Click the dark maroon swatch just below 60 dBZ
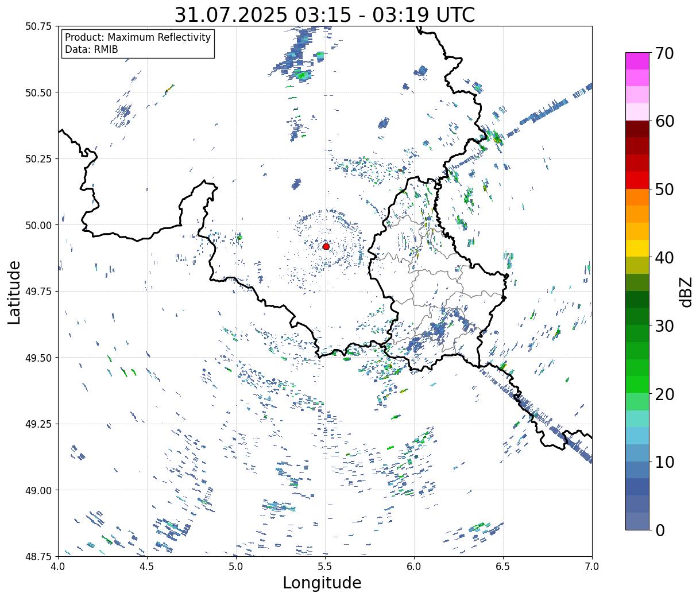Viewport: 700px width, 597px height. tap(637, 129)
